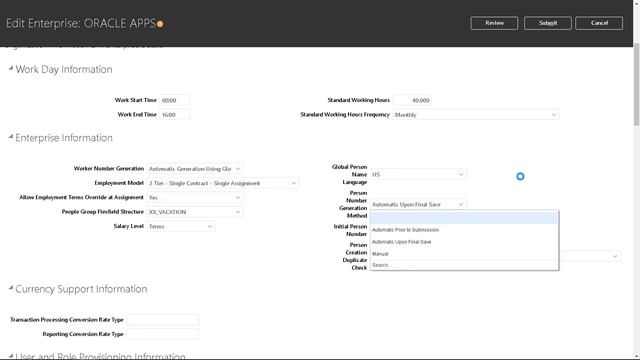640x360 pixels.
Task: Edit the Standard Working Hours field
Action: [x=412, y=100]
